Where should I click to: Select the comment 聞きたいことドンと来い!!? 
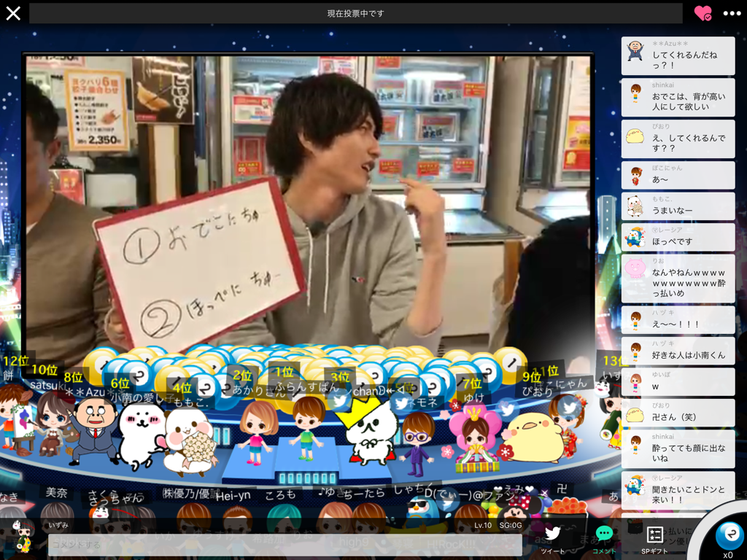point(678,491)
